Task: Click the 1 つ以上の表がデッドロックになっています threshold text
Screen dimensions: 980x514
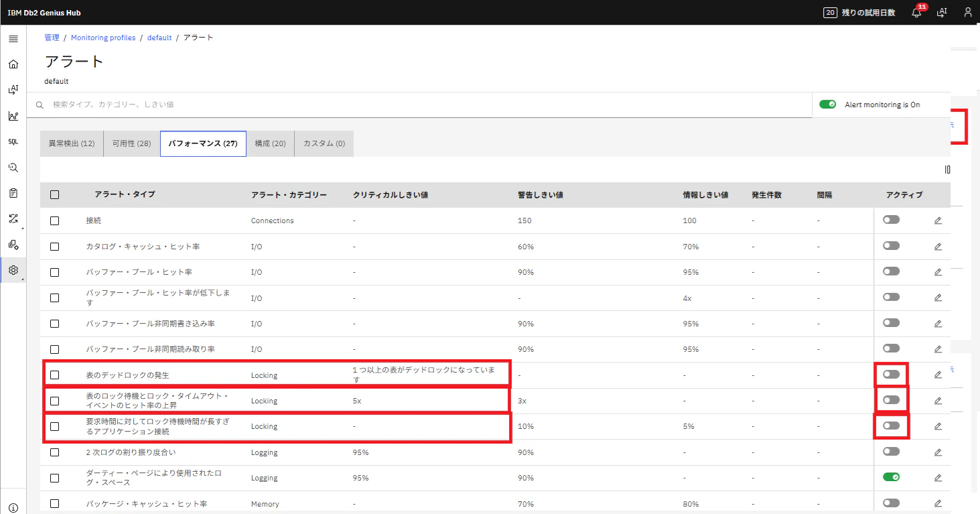Action: (424, 375)
